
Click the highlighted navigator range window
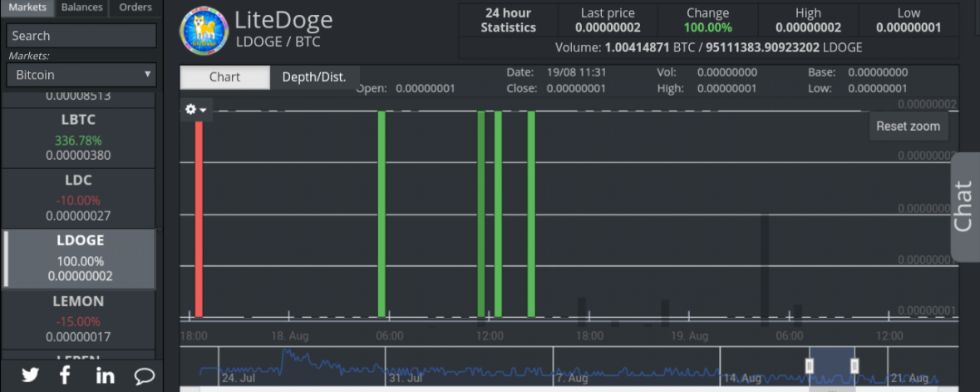832,365
